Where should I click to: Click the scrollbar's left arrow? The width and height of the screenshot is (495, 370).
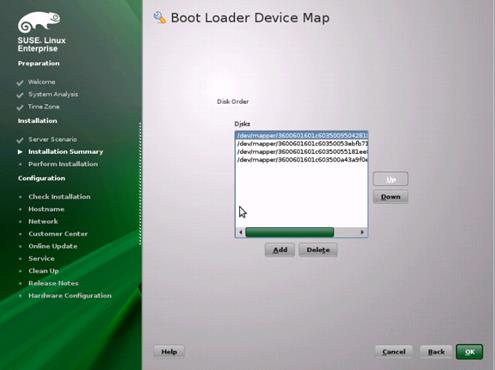click(x=241, y=232)
